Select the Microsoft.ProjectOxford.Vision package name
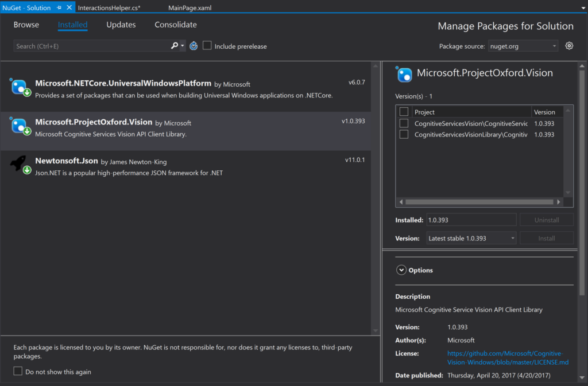588x386 pixels. (x=94, y=122)
